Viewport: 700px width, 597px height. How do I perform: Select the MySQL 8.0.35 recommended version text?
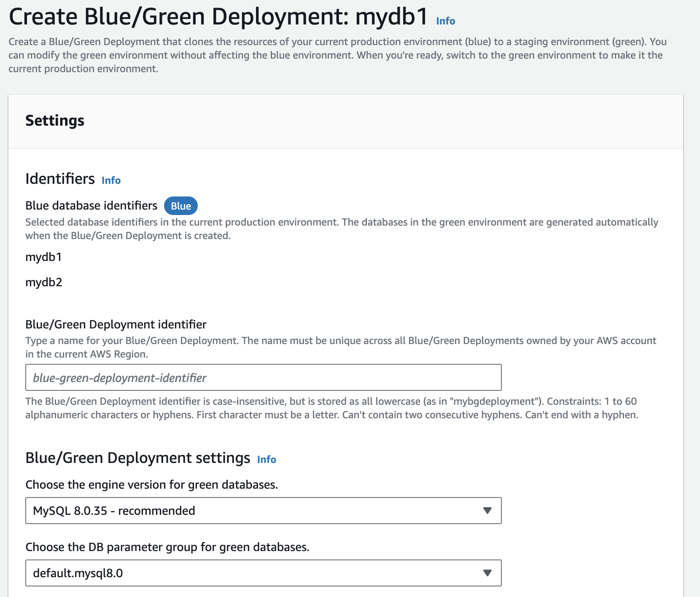(x=115, y=511)
